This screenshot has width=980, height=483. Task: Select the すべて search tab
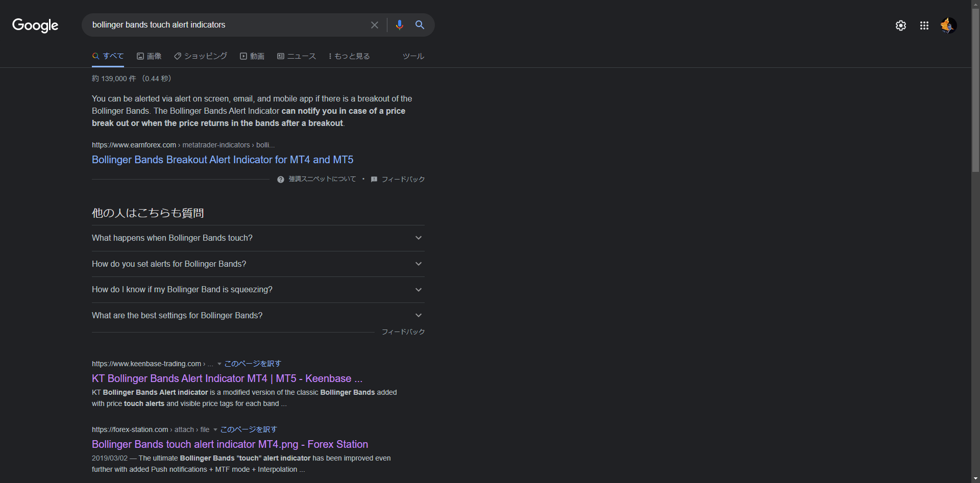click(x=108, y=56)
